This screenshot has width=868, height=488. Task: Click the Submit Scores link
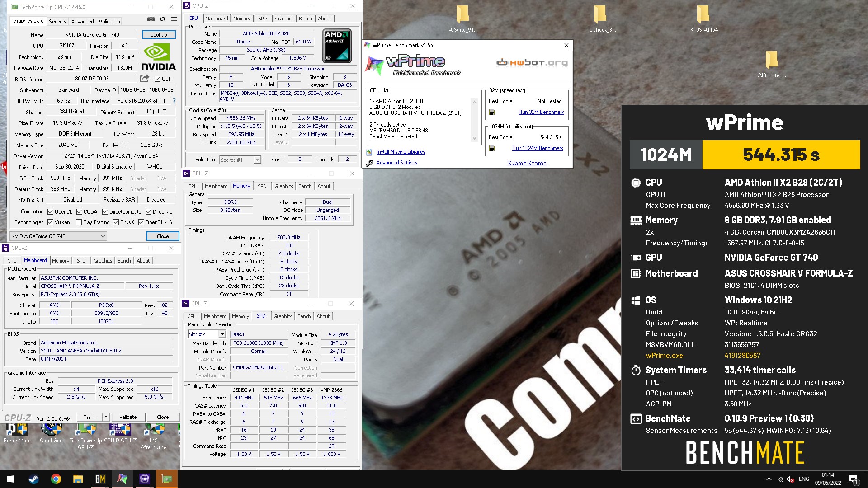(x=527, y=163)
